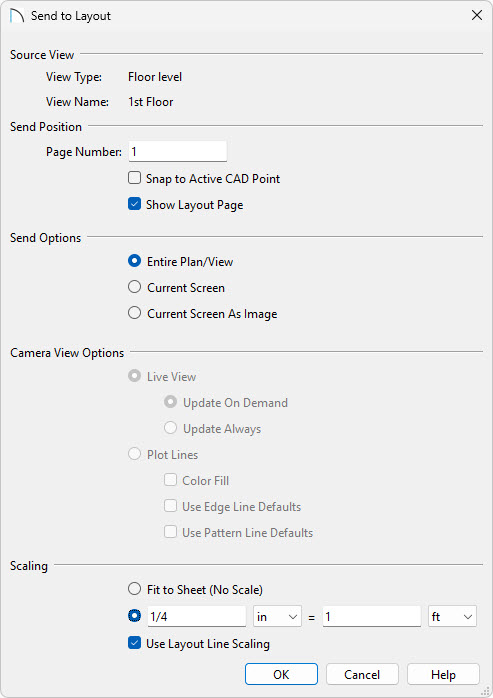Tick the Color Fill checkbox
The height and width of the screenshot is (698, 493).
tap(171, 480)
